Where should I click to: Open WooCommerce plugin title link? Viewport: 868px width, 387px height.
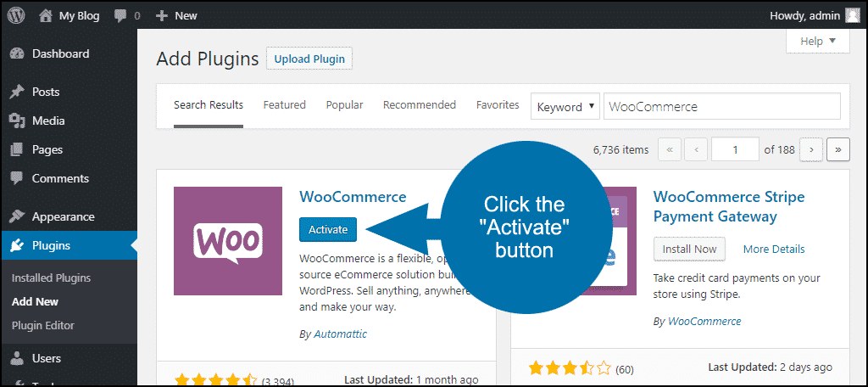353,197
